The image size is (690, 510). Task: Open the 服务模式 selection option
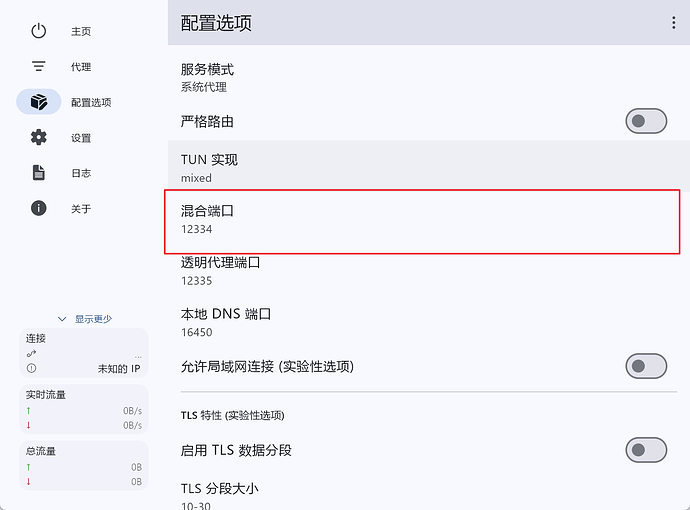(400, 77)
